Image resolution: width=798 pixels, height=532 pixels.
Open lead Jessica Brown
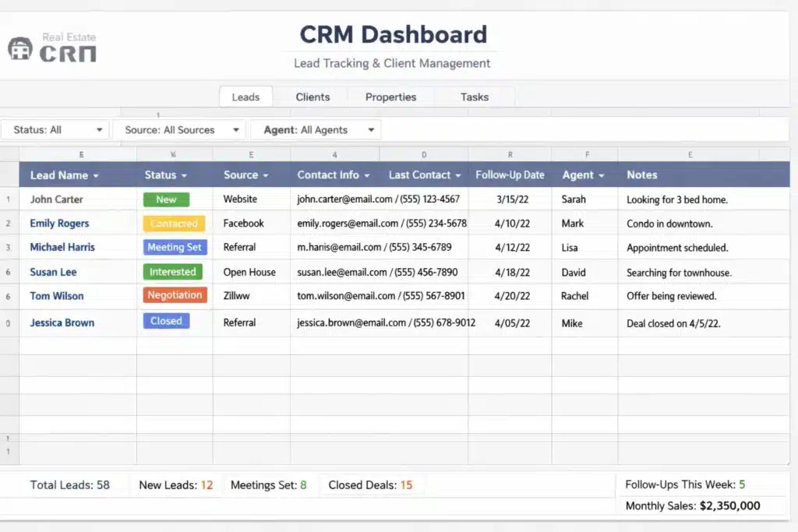[62, 322]
